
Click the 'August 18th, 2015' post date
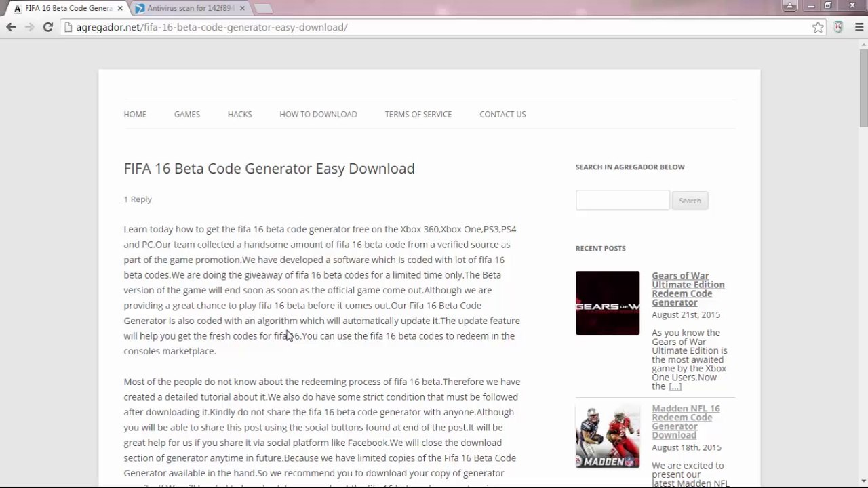tap(686, 447)
